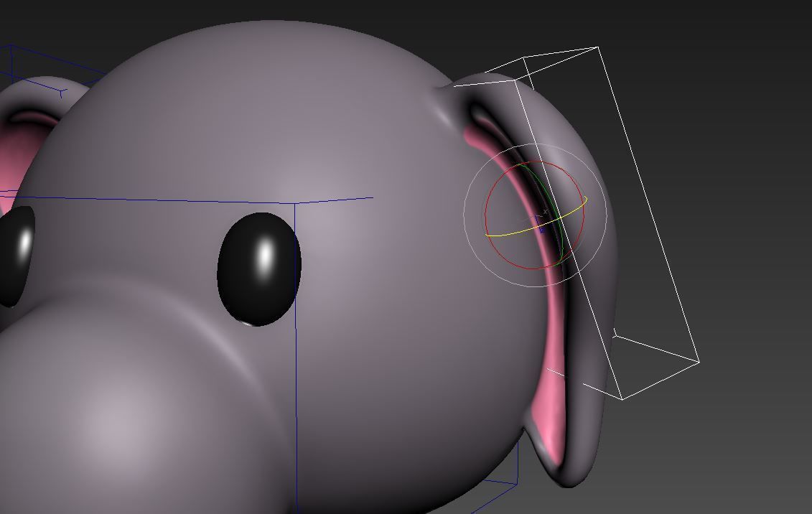Viewport: 812px width, 514px height.
Task: Select the partially visible eye at the left edge
Action: 17,256
